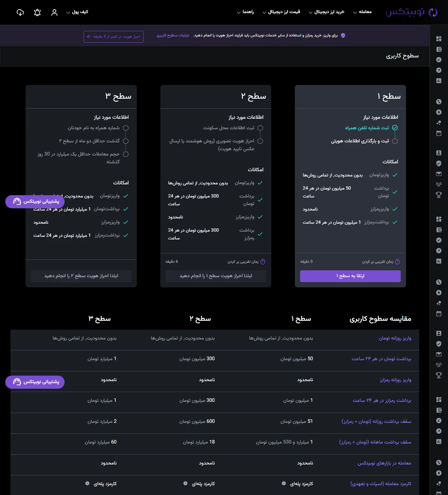Click '1 میلیارد و 530 میلیون تومان' cell
This screenshot has width=448, height=495.
(284, 442)
